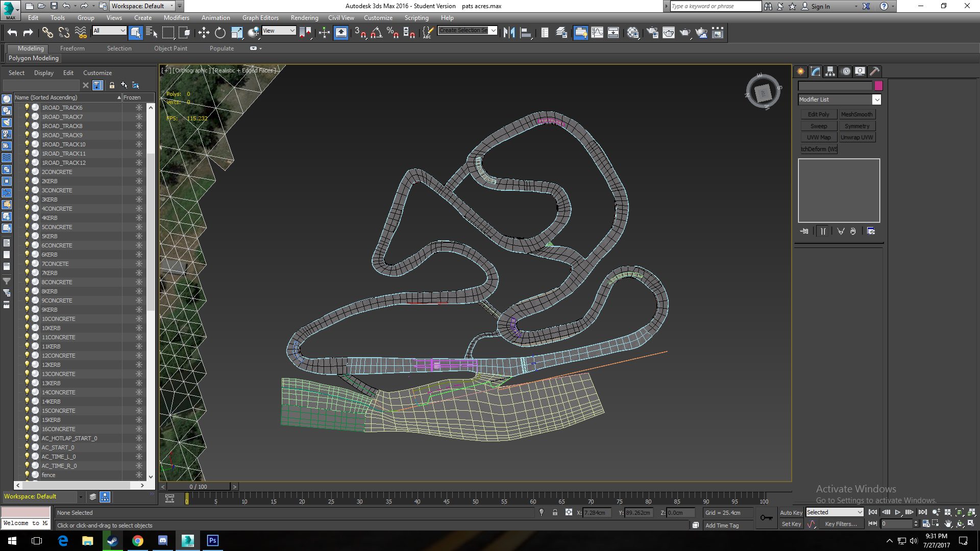The width and height of the screenshot is (980, 551).
Task: Toggle the 3D Snaps button
Action: (360, 33)
